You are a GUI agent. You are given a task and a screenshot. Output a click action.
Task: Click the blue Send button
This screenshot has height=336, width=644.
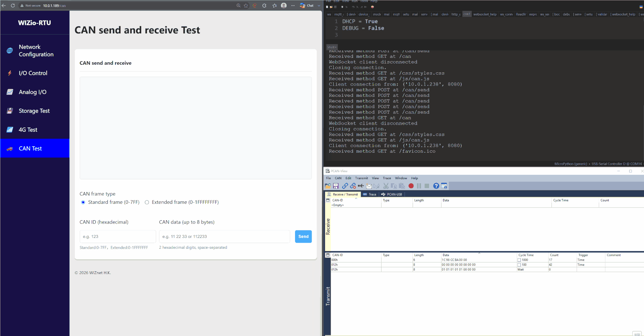[x=303, y=236]
